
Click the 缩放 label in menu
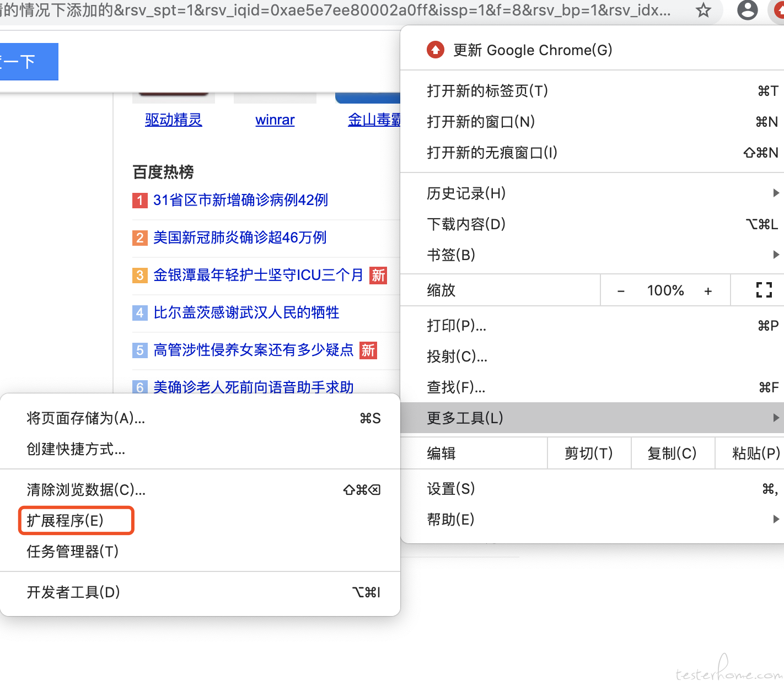click(441, 290)
